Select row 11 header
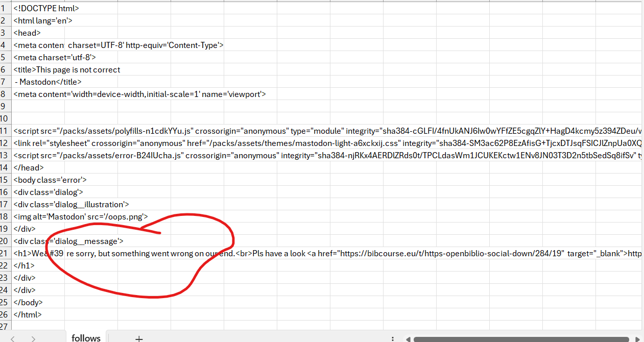This screenshot has height=342, width=644. tap(5, 131)
